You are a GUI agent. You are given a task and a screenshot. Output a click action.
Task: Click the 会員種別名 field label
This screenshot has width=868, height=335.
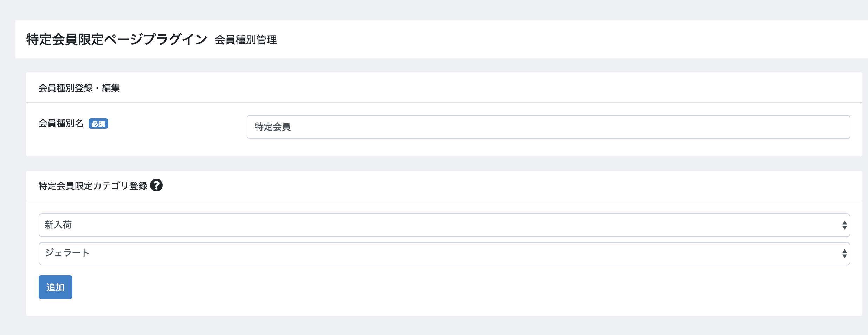[x=61, y=124]
